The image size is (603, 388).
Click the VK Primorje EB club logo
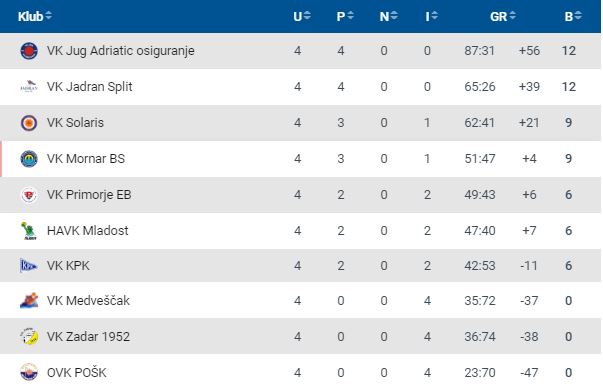29,195
